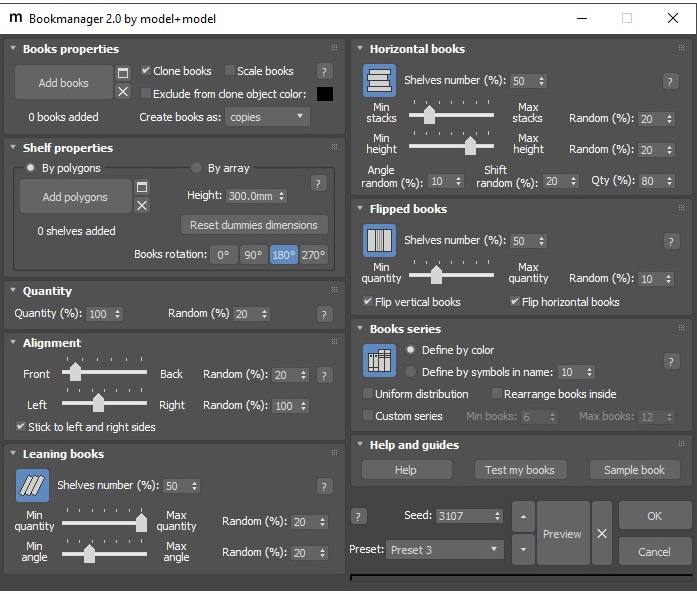Click the Books series icon

[x=380, y=360]
